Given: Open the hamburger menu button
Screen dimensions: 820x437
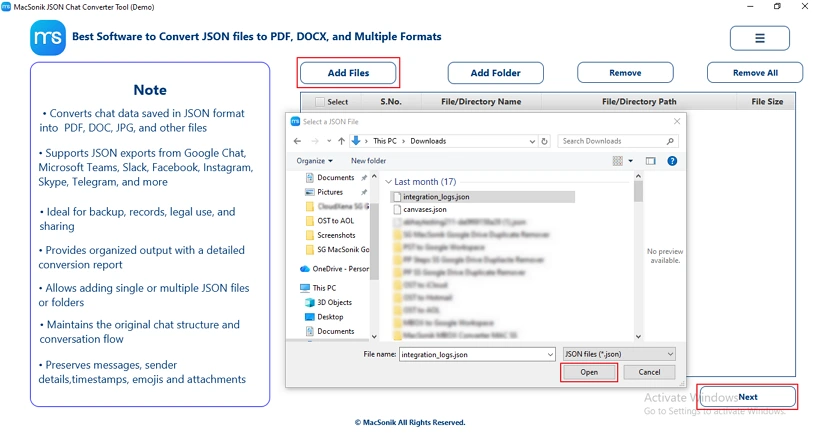Looking at the screenshot, I should click(759, 38).
